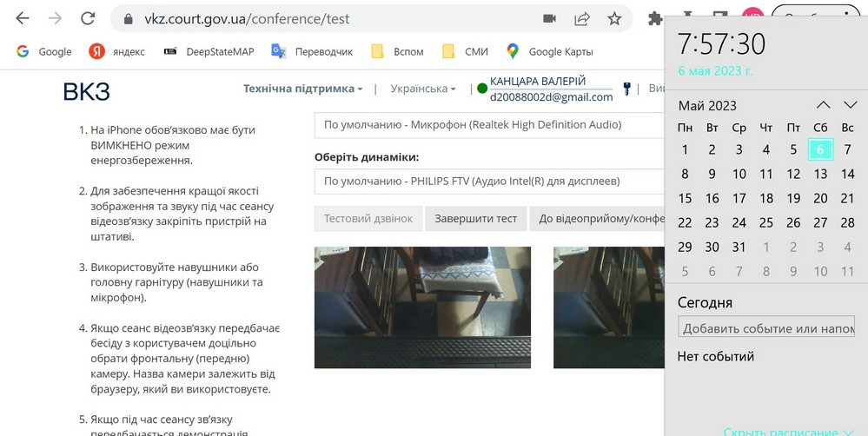Viewport: 868px width, 436px height.
Task: Select May 21 in the calendar
Action: pyautogui.click(x=847, y=198)
